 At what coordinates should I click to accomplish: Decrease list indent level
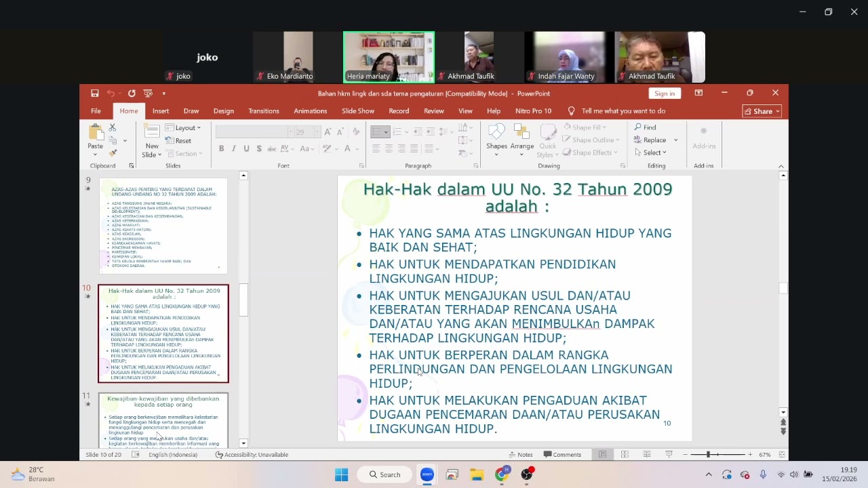click(418, 131)
